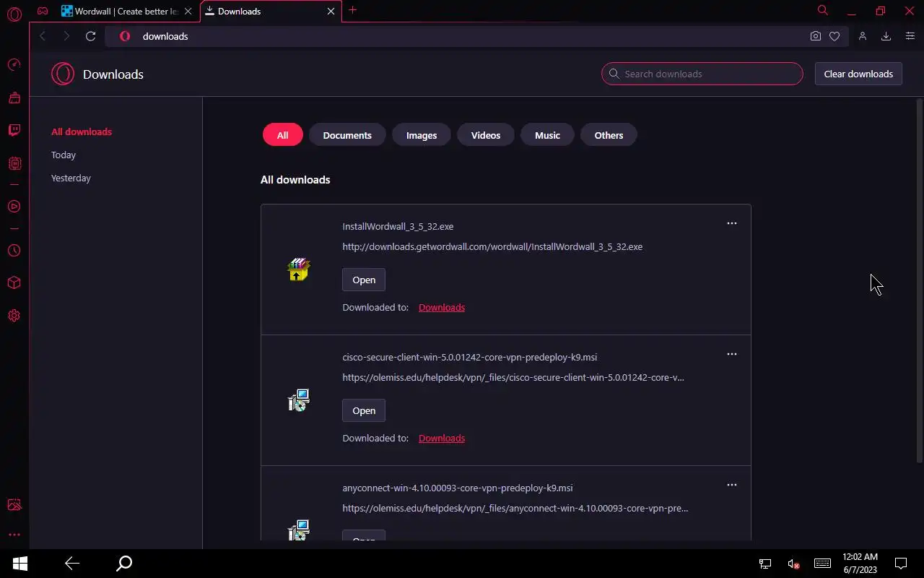Click the page vertical scrollbar
The width and height of the screenshot is (924, 578).
tap(919, 282)
